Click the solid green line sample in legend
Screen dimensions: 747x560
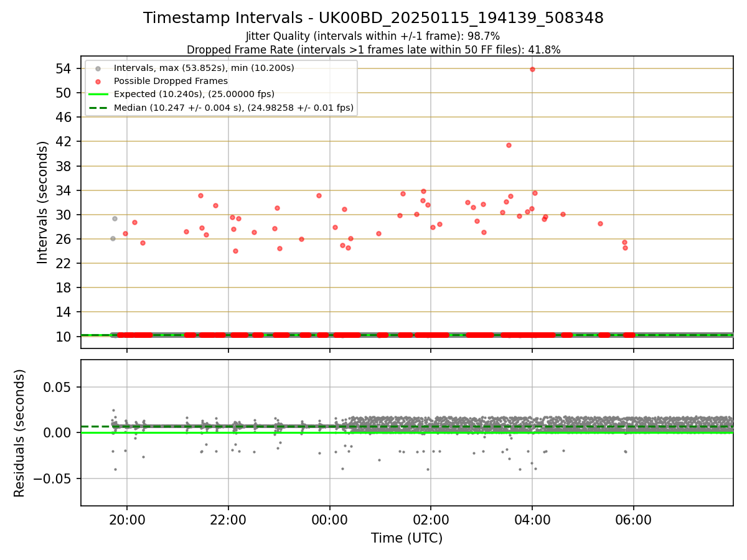[x=98, y=95]
